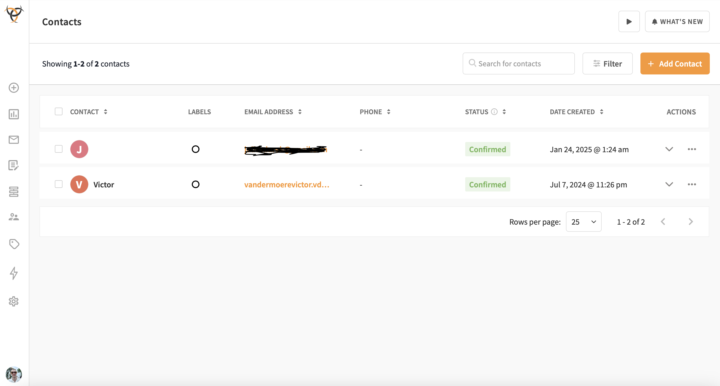Open the email envelope icon in sidebar
This screenshot has width=720, height=386.
[14, 140]
